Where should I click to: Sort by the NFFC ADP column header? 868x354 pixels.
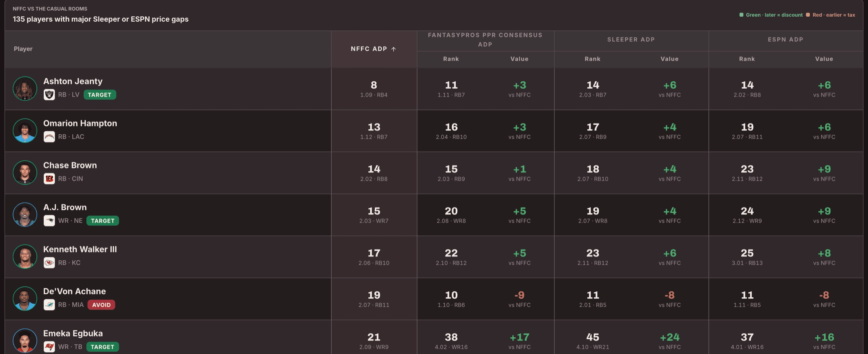374,49
